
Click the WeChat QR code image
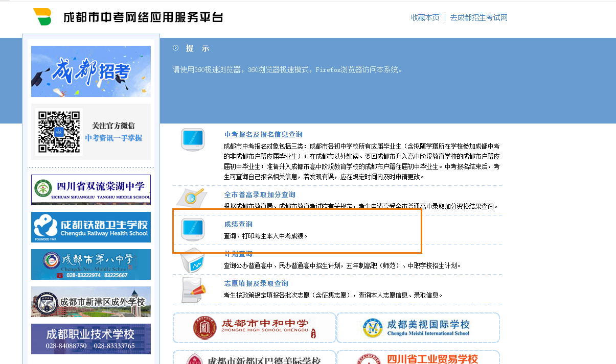click(59, 132)
